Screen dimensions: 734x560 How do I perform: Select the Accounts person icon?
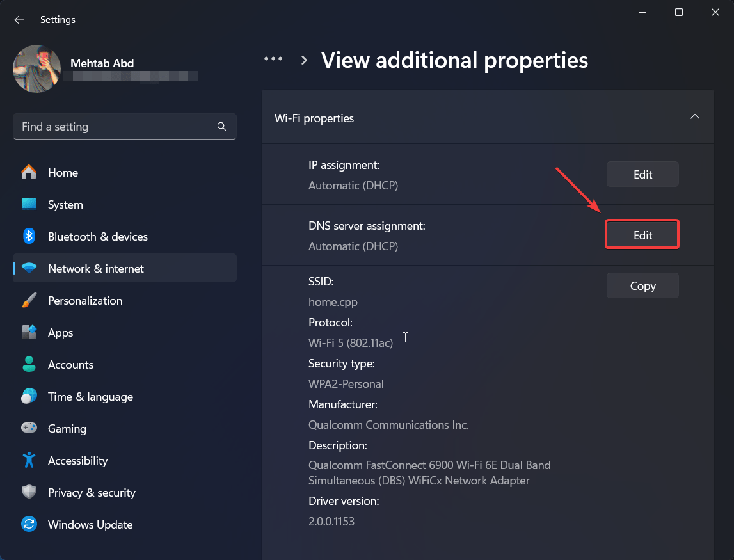[x=29, y=364]
